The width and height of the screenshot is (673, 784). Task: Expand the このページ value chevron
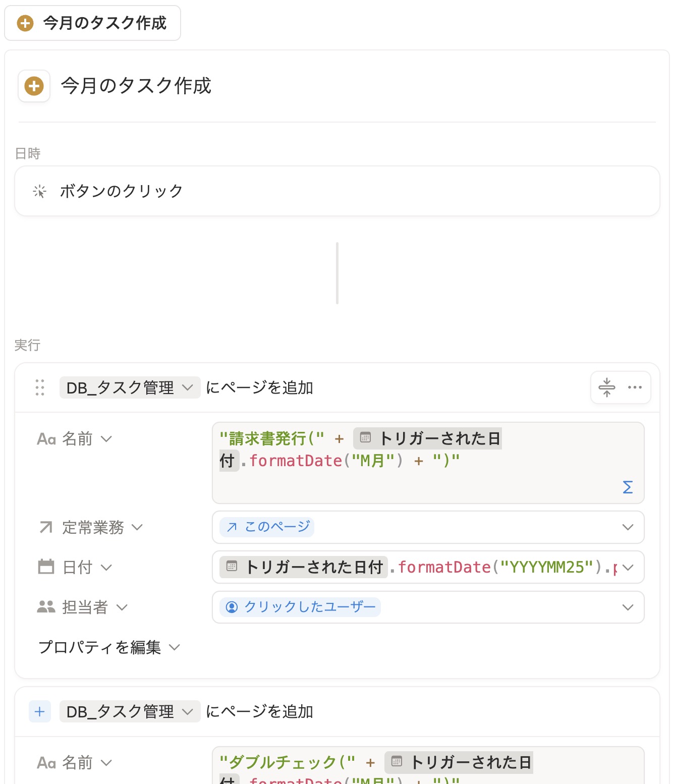pyautogui.click(x=628, y=527)
